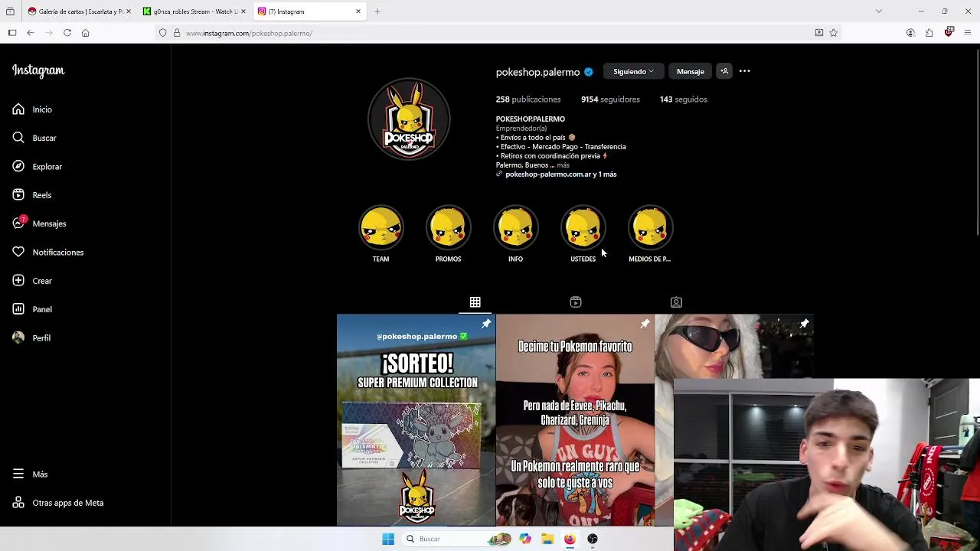Open the 'Decime tu Pokemon favorito' post
Image resolution: width=980 pixels, height=551 pixels.
point(575,420)
